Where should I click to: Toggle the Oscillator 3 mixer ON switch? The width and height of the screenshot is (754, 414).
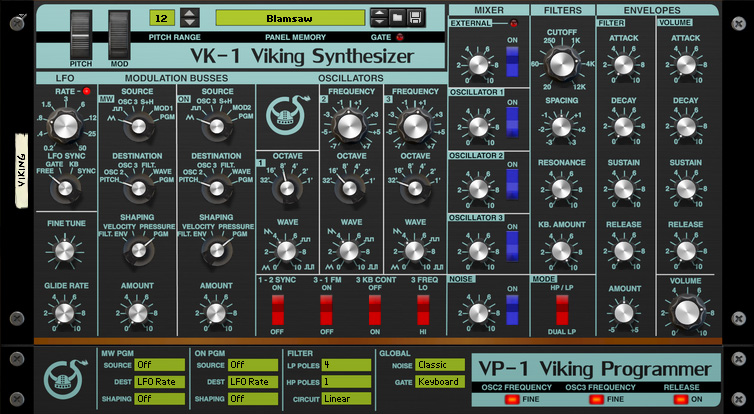click(x=513, y=247)
